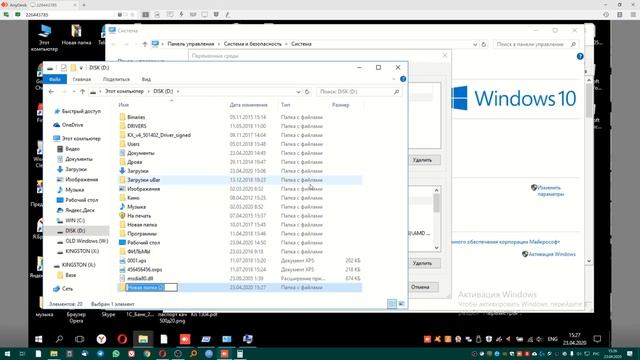The width and height of the screenshot is (640, 360).
Task: Select the Дрова folder
Action: pos(134,162)
